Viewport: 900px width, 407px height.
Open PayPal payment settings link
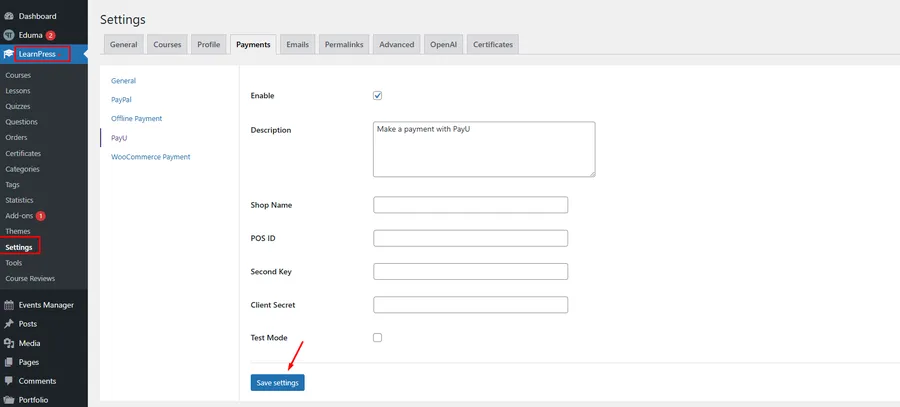pos(122,100)
